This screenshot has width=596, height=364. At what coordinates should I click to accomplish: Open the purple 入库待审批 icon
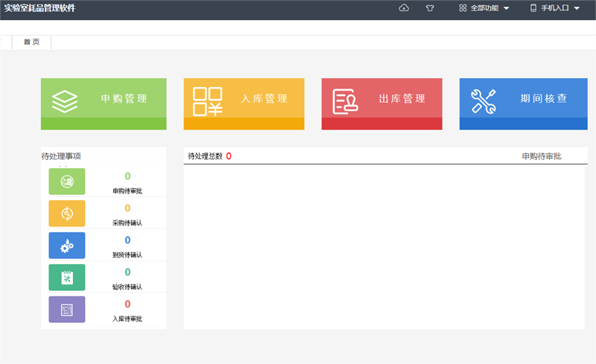67,310
